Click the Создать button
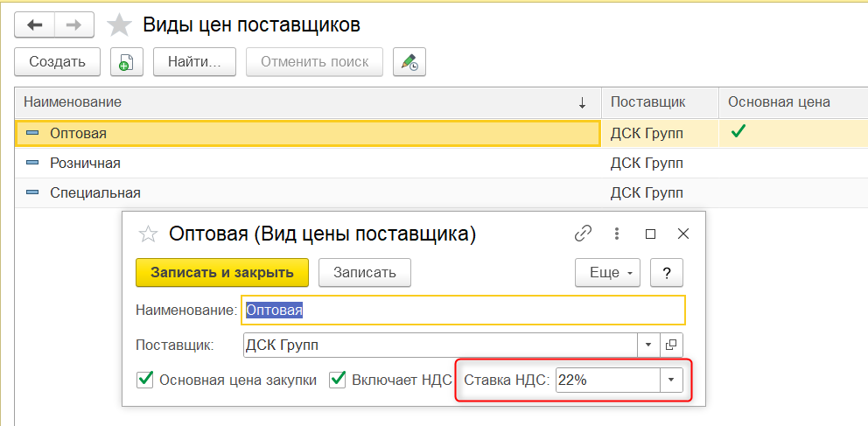The height and width of the screenshot is (426, 868). [58, 61]
